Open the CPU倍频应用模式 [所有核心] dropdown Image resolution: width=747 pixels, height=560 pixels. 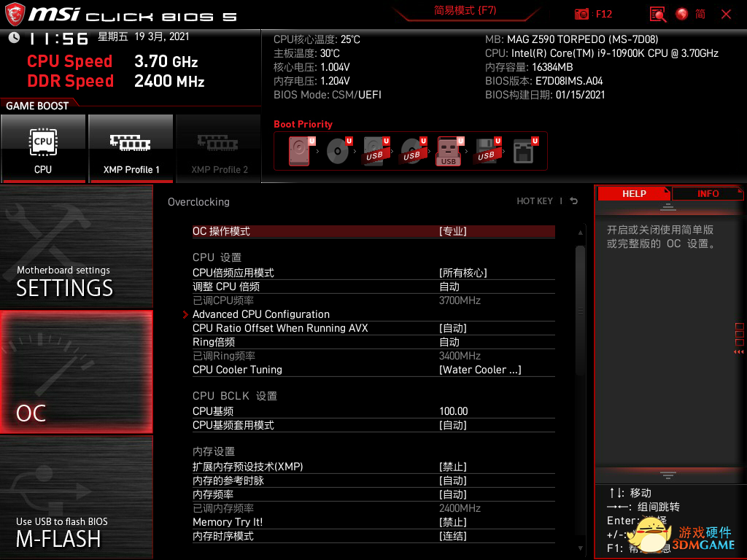click(x=373, y=273)
